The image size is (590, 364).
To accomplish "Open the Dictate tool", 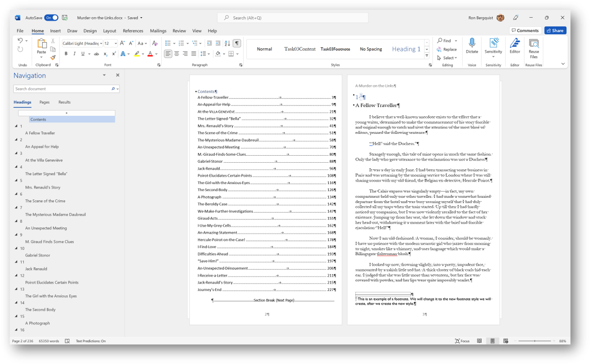I will point(472,46).
